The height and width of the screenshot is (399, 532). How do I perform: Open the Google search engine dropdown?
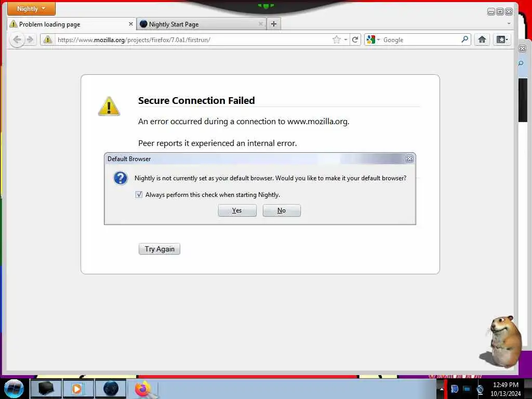(373, 39)
